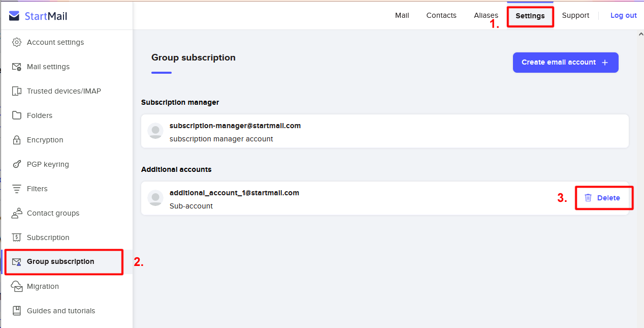Click the 'Sub-account' label

point(191,206)
